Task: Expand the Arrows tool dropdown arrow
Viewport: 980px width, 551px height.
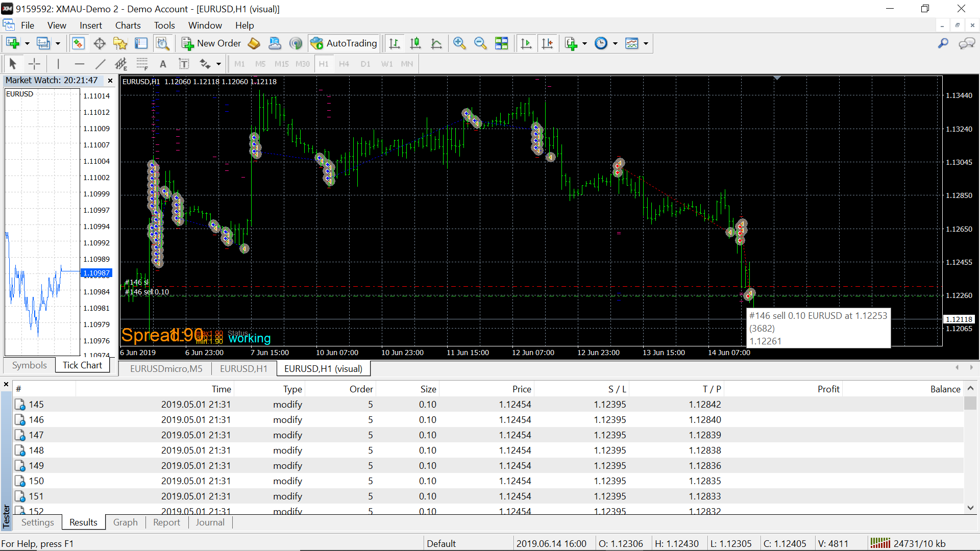Action: click(218, 64)
